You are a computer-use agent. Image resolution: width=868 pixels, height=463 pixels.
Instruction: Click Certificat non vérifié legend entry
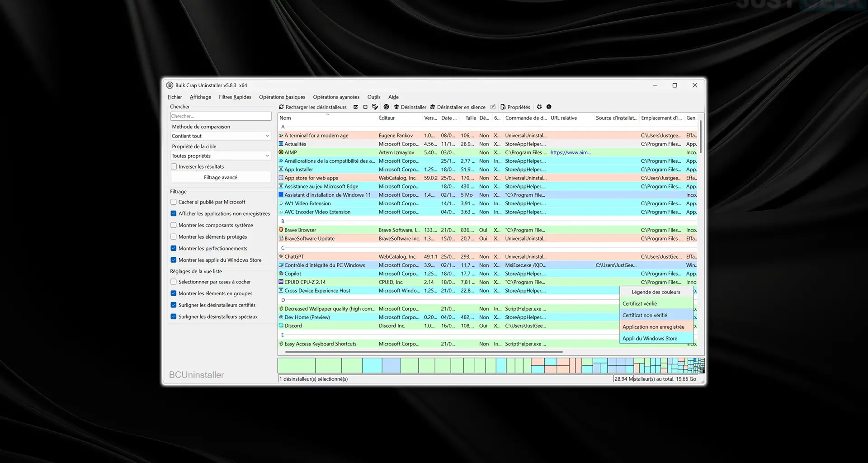[656, 315]
